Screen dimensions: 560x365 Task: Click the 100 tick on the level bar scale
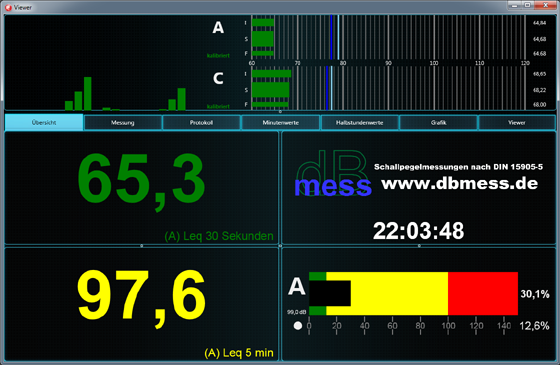coord(448,326)
